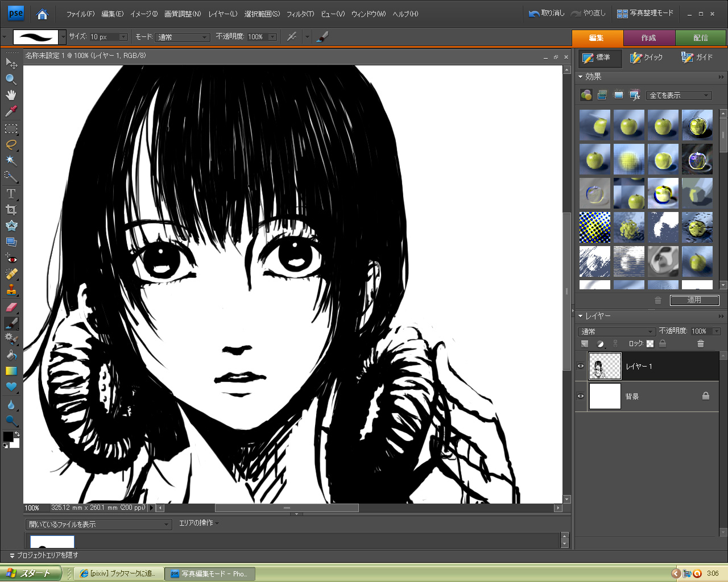This screenshot has height=582, width=728.
Task: Select the Brush tool in toolbox
Action: (11, 323)
